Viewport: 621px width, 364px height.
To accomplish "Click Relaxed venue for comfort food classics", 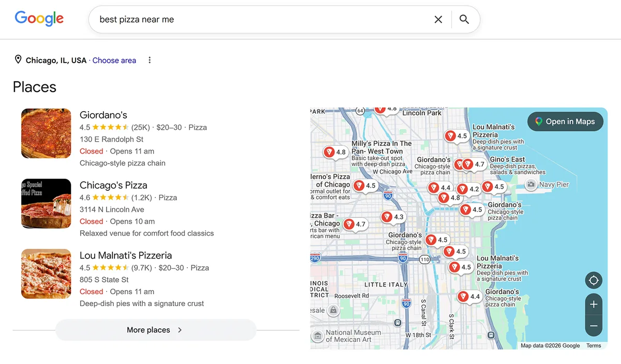I will coord(146,233).
